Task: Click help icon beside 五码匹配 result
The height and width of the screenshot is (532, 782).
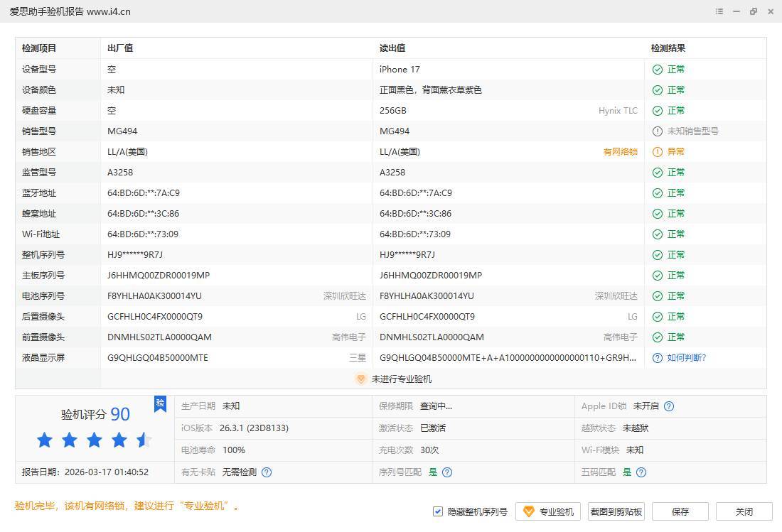Action: (641, 472)
